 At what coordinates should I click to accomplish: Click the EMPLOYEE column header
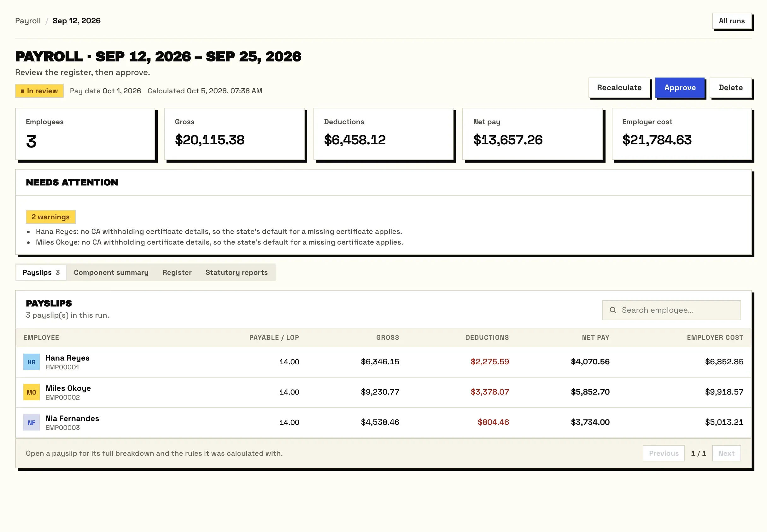41,338
